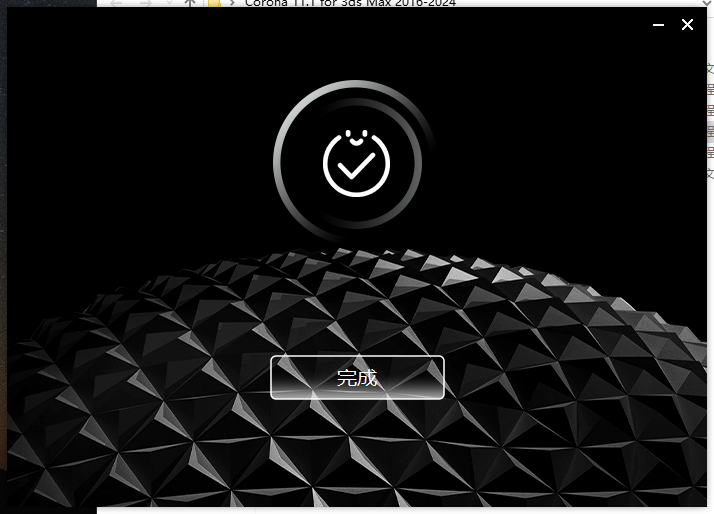Click the checkmark completion icon
714x514 pixels.
[356, 163]
